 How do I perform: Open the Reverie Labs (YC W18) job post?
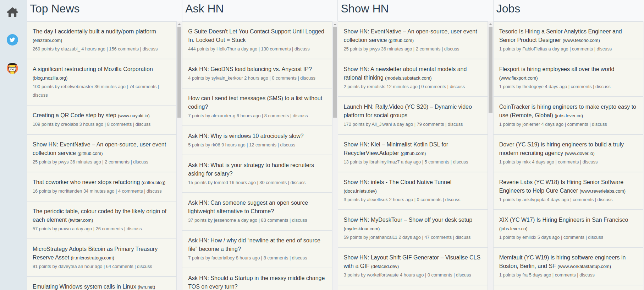click(561, 186)
